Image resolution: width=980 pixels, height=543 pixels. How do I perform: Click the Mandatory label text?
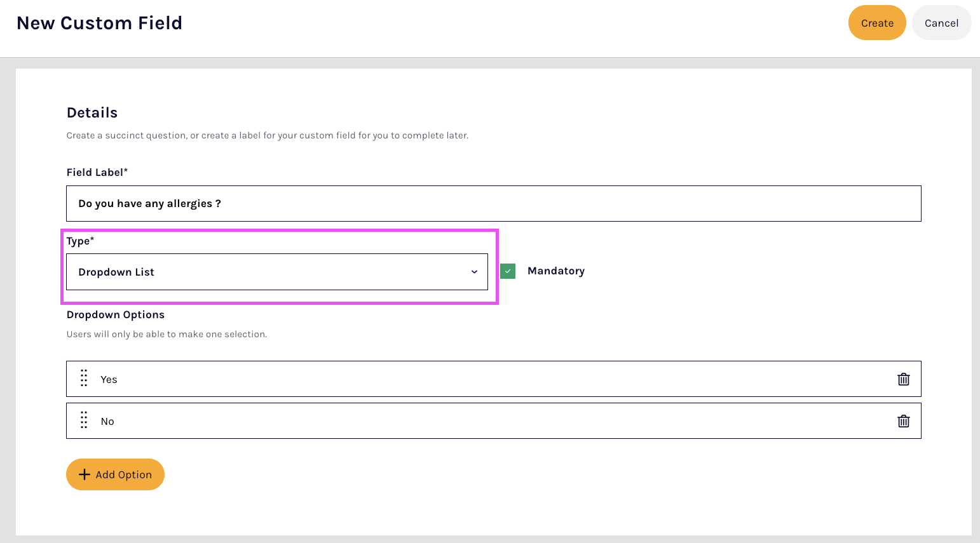tap(555, 271)
